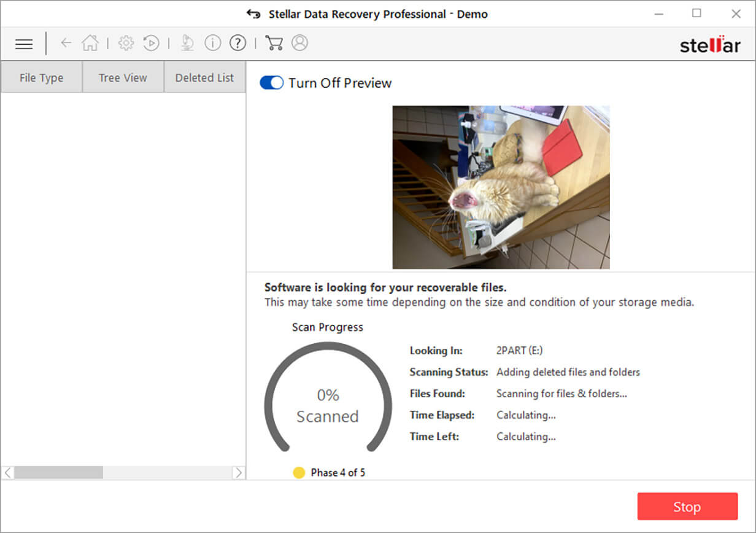Open the info icon

[212, 43]
